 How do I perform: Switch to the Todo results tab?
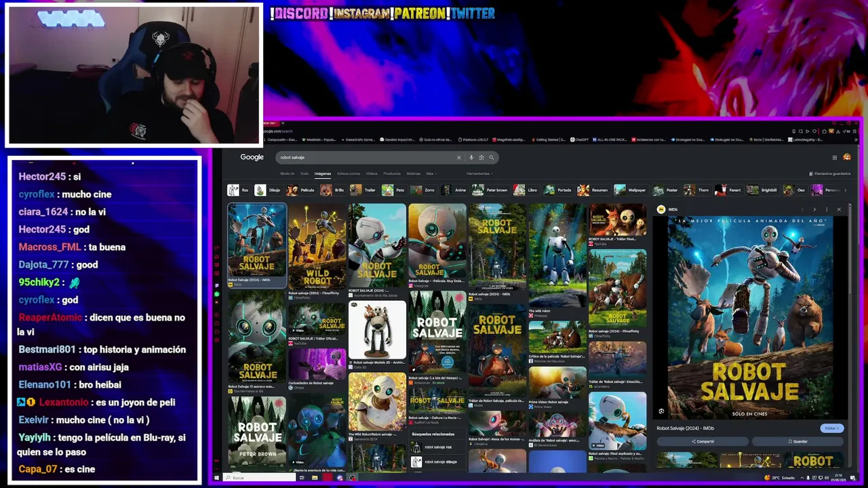pyautogui.click(x=304, y=174)
